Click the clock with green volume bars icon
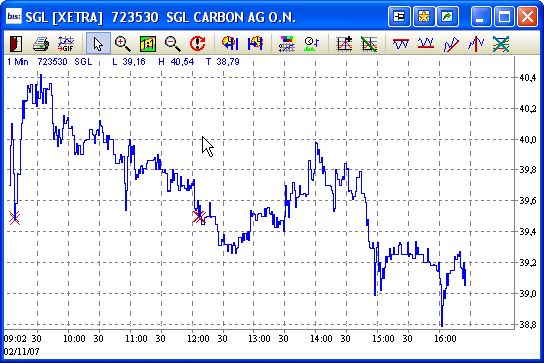 [311, 44]
